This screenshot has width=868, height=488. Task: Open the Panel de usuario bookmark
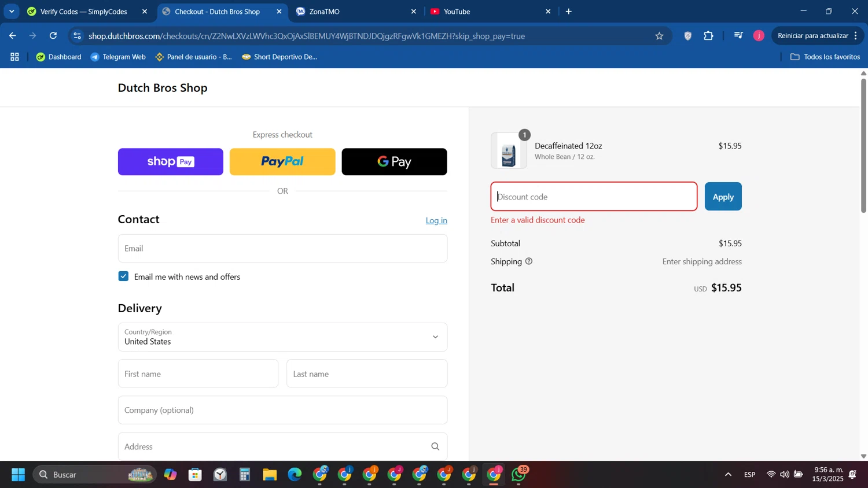tap(193, 57)
